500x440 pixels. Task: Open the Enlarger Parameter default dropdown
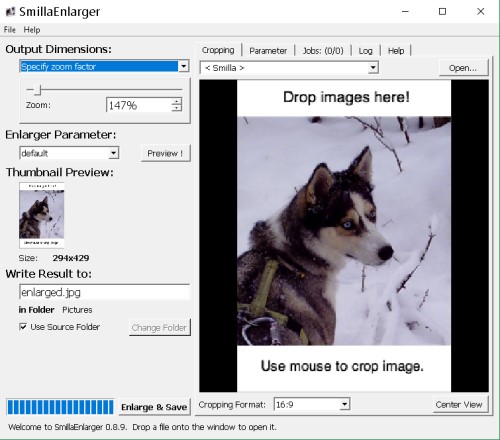pos(114,153)
